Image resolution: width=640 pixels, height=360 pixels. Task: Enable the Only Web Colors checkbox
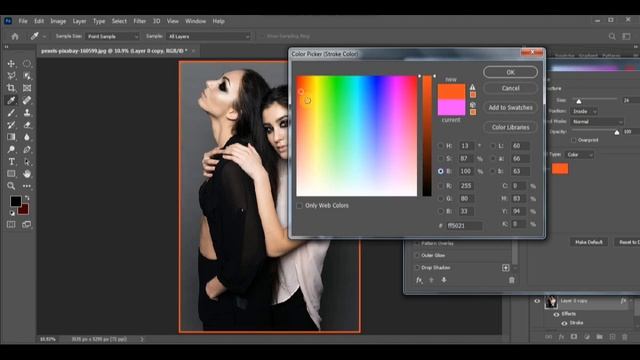300,206
